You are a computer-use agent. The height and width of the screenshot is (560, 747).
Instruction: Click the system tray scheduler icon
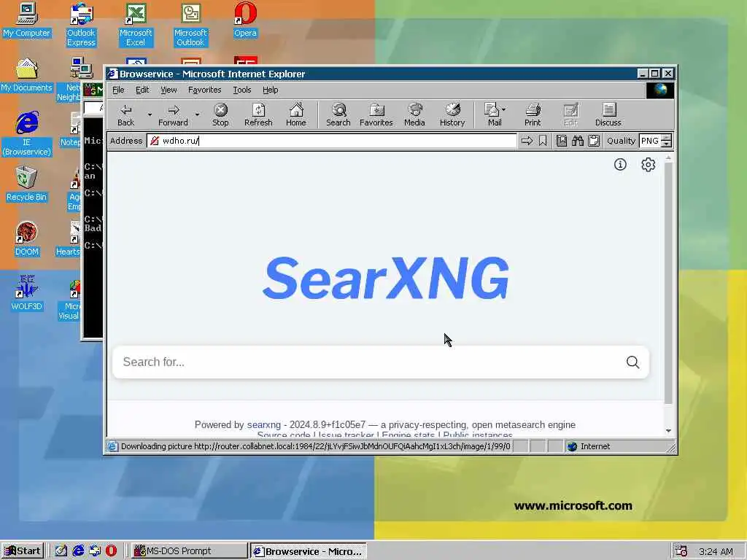coord(681,551)
